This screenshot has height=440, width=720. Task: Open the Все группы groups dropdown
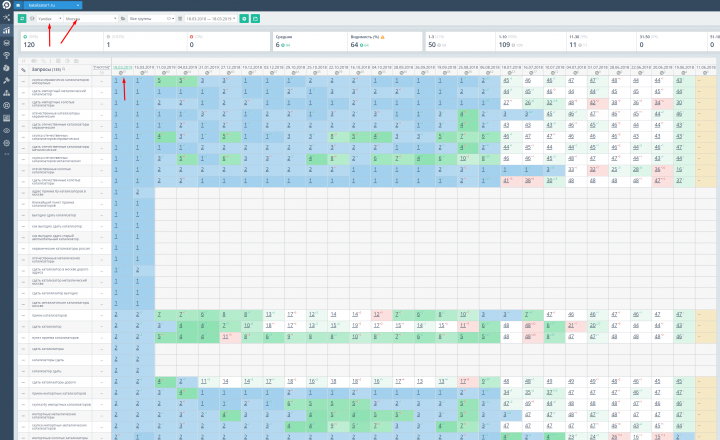(151, 18)
